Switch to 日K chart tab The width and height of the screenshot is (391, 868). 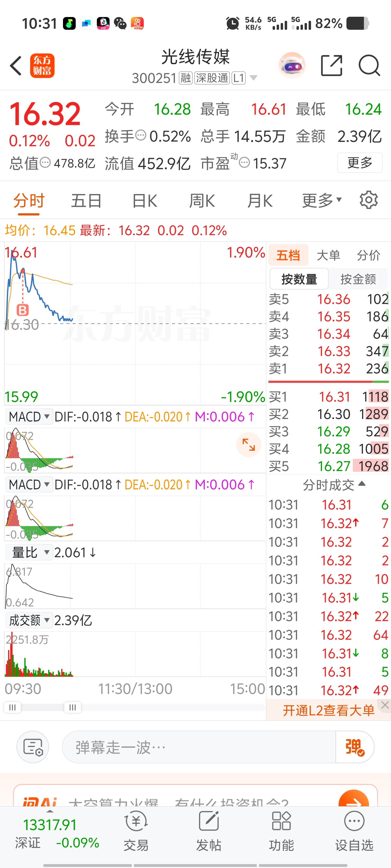[145, 201]
